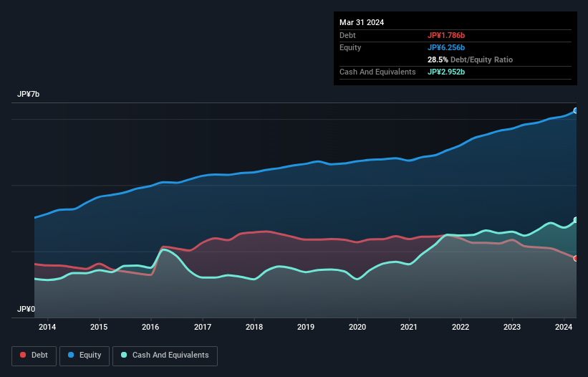Image resolution: width=588 pixels, height=377 pixels.
Task: Click the JP¥0 y-axis label
Action: pos(26,310)
